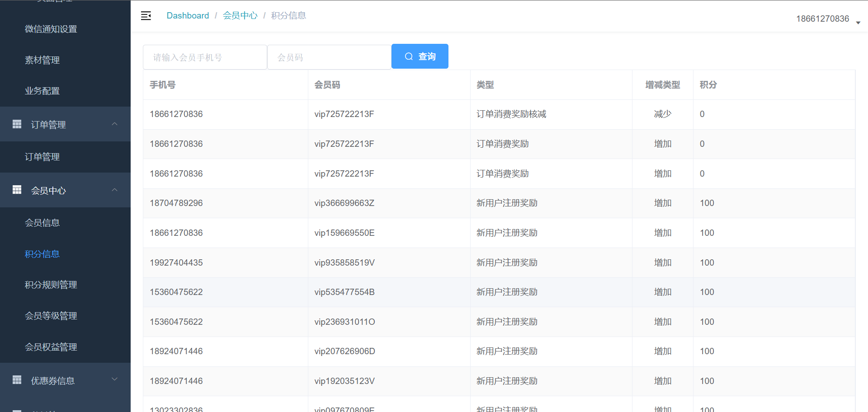This screenshot has height=412, width=868.
Task: Click the 会员中心 breadcrumb link
Action: pos(240,16)
